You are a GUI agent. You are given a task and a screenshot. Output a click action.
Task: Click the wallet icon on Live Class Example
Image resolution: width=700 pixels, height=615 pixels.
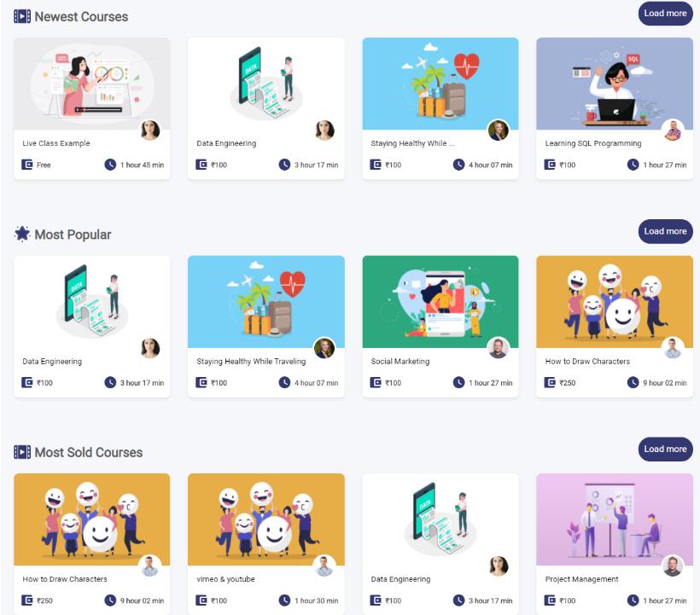[27, 165]
